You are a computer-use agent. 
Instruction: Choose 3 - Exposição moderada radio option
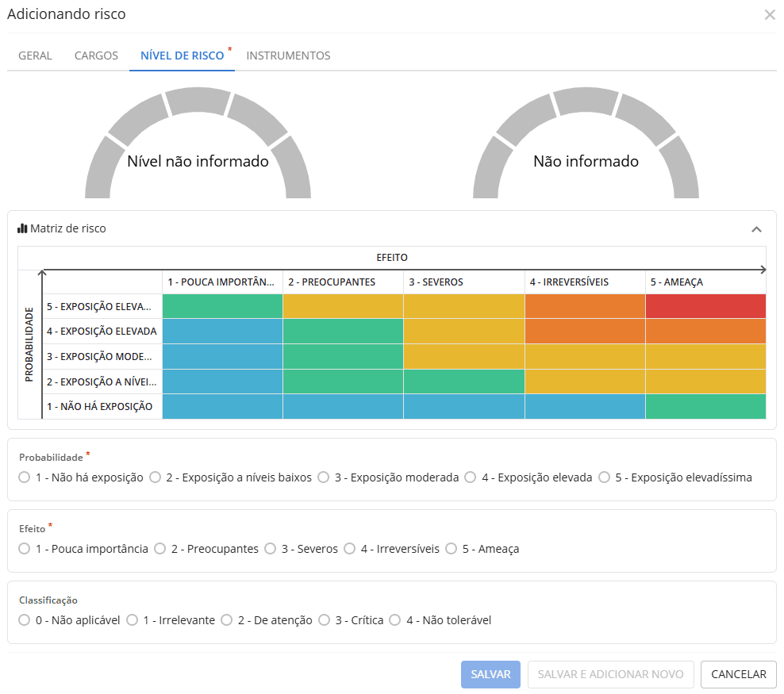click(324, 477)
